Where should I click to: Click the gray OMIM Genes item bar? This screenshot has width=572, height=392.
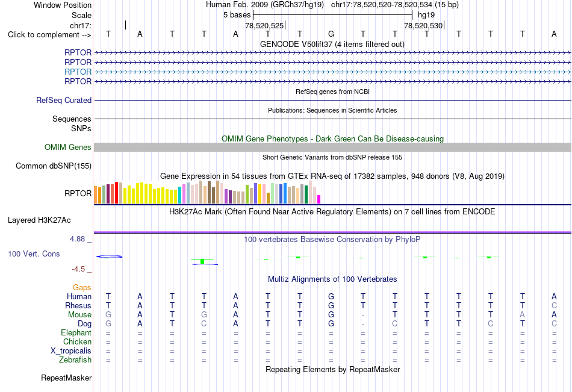pyautogui.click(x=332, y=147)
